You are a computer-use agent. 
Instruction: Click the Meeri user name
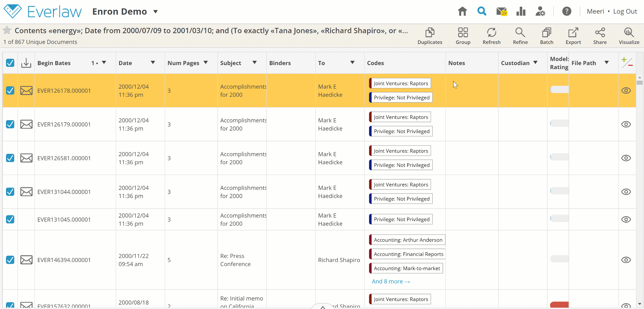pos(595,11)
